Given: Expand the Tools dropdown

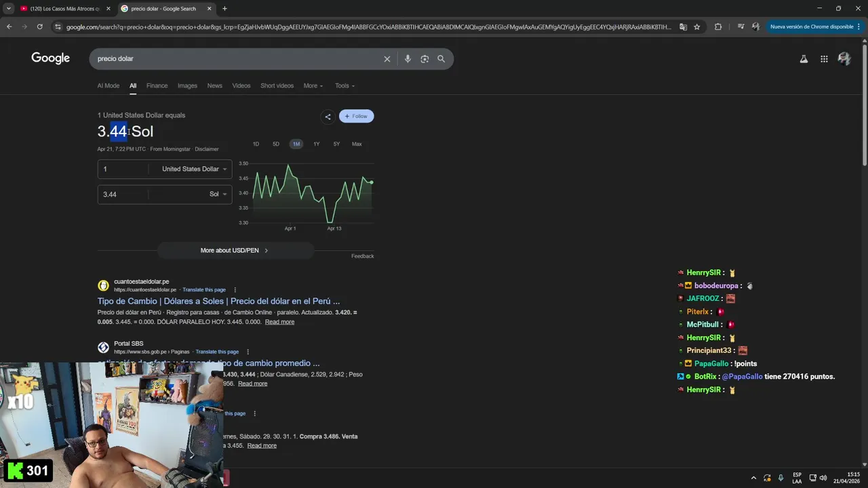Looking at the screenshot, I should pos(344,85).
